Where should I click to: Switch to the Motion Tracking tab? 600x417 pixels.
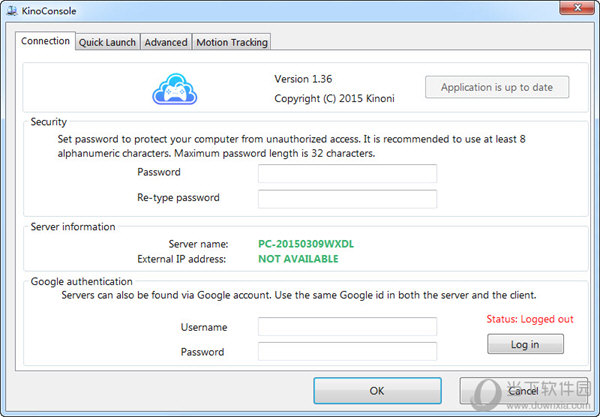232,42
